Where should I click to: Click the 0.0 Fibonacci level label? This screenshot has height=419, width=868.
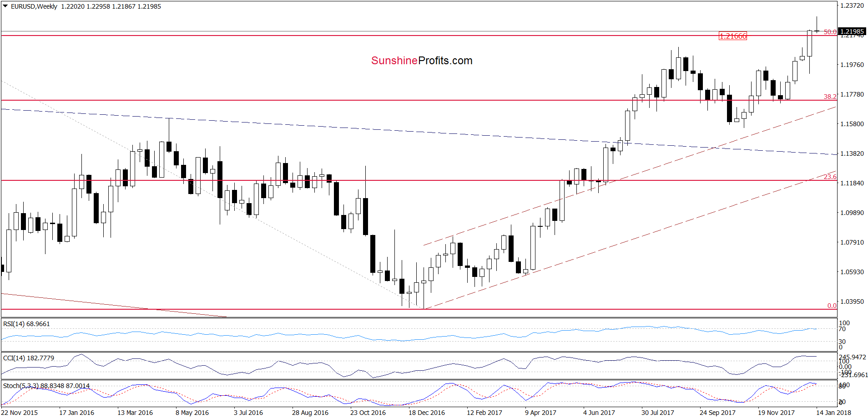coord(832,306)
